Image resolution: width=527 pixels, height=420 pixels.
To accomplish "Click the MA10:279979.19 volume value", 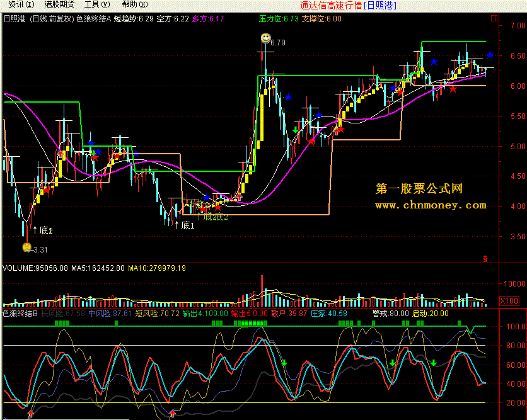I will (x=157, y=268).
